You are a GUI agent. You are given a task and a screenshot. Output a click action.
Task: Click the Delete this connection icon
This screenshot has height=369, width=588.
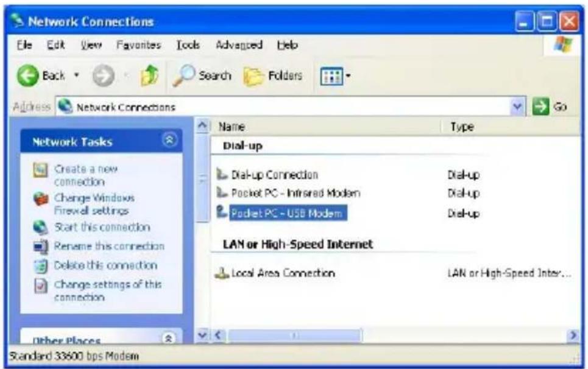click(40, 265)
